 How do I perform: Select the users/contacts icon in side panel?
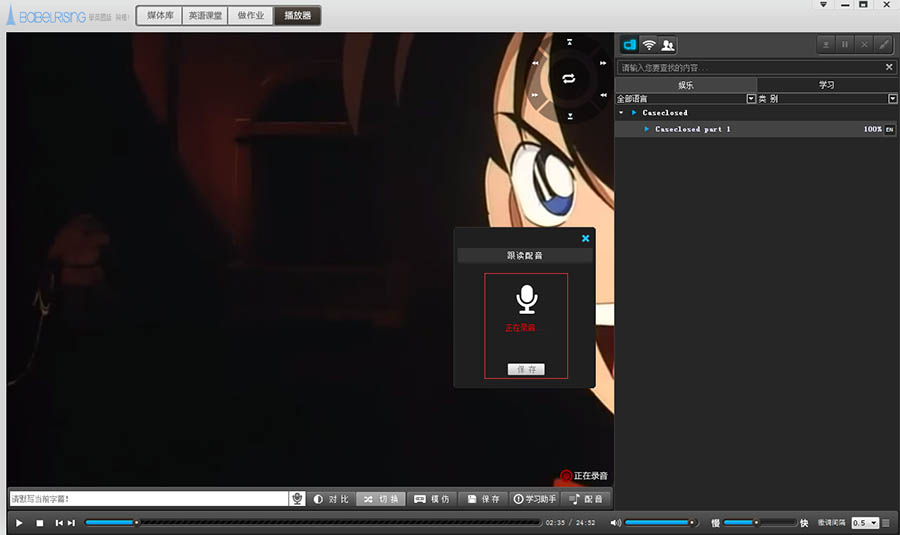tap(668, 45)
